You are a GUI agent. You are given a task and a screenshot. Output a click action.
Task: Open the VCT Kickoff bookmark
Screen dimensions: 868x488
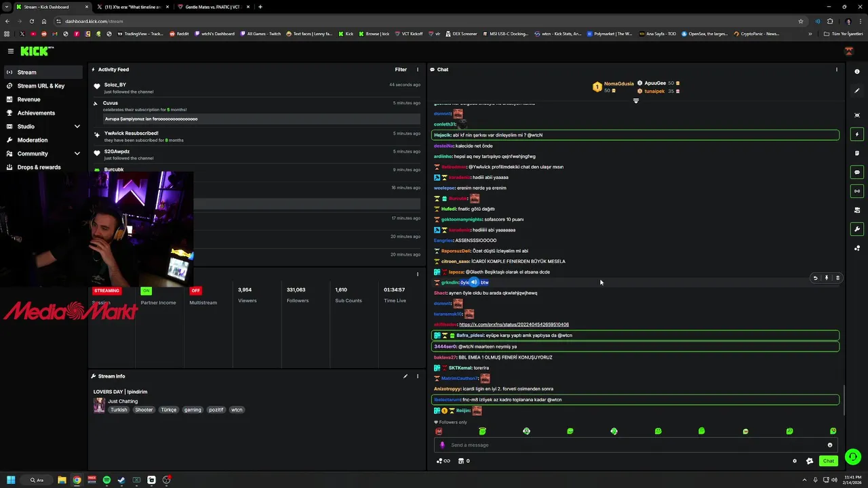pyautogui.click(x=408, y=34)
